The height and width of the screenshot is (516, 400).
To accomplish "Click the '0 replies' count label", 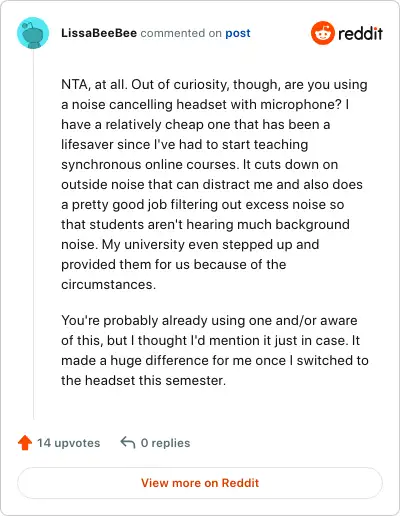I will click(165, 443).
